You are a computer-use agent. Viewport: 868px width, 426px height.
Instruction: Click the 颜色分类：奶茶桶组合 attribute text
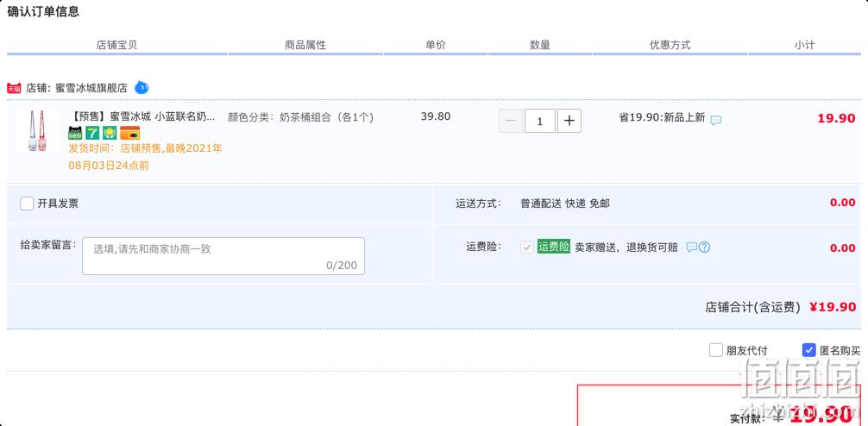pyautogui.click(x=301, y=117)
